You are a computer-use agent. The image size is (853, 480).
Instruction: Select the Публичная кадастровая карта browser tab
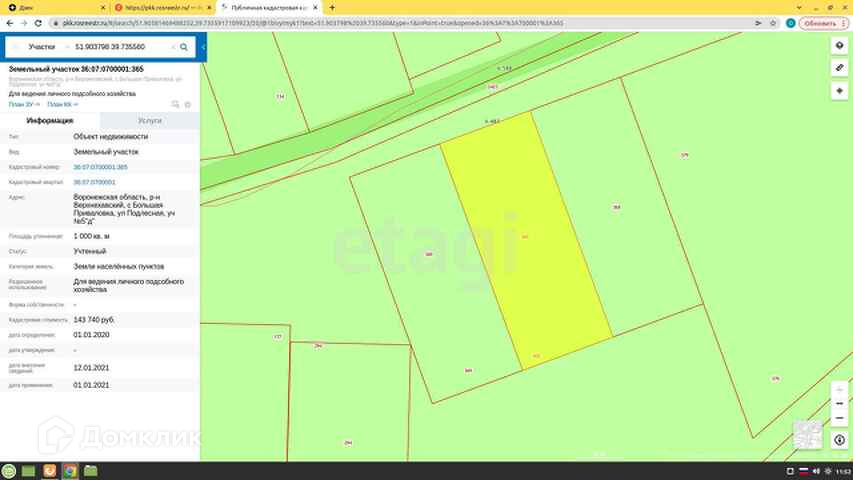(269, 8)
